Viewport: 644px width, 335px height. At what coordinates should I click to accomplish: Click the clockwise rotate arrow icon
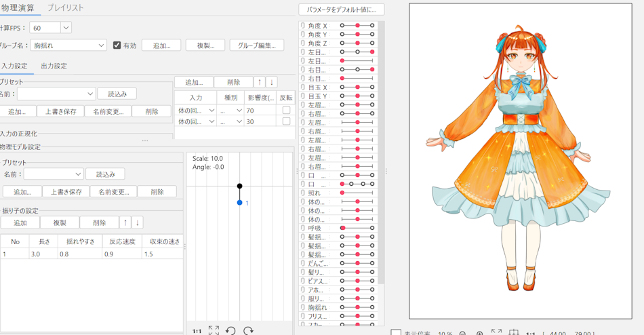(248, 330)
